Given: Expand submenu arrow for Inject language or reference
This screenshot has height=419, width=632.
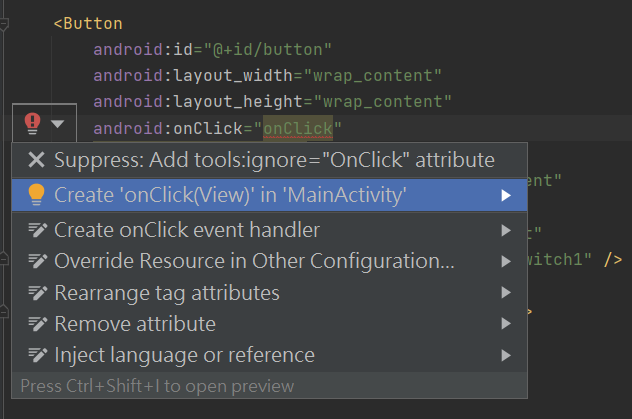Looking at the screenshot, I should point(506,355).
